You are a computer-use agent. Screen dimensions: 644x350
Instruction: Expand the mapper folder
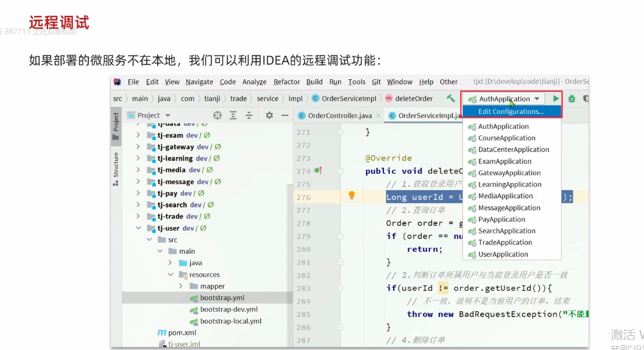[181, 286]
